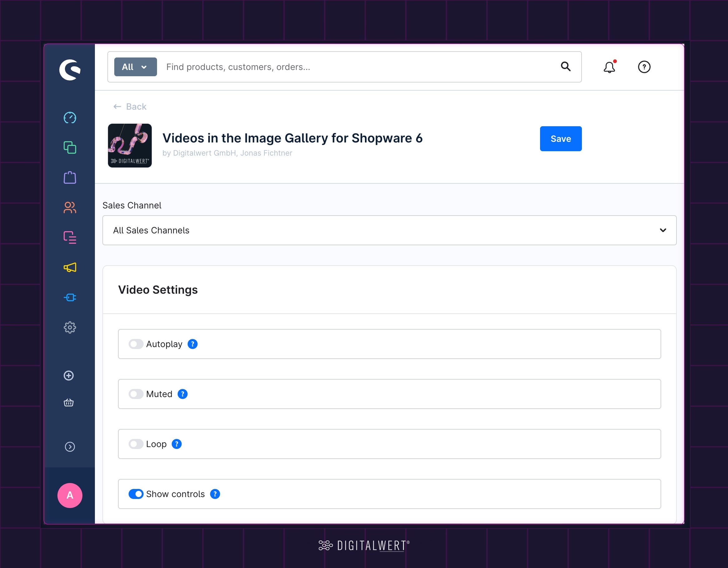Viewport: 728px width, 568px height.
Task: Click the plugin title heading
Action: pos(292,138)
